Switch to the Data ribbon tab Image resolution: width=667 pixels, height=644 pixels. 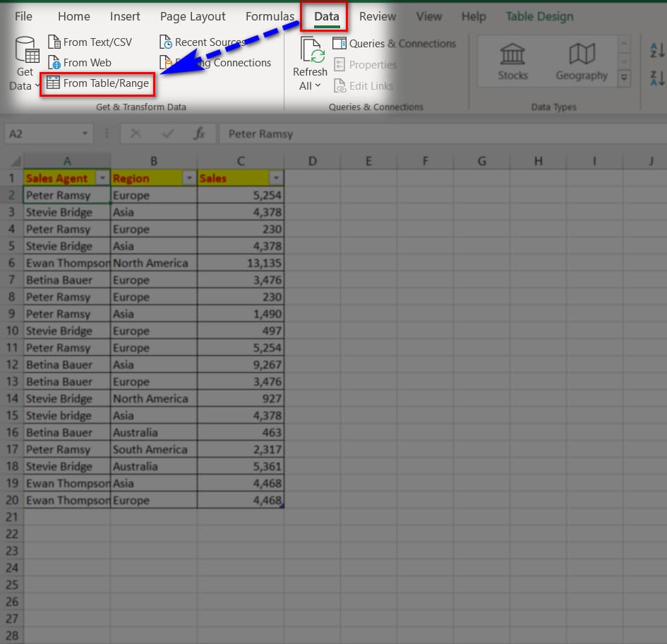click(x=326, y=16)
